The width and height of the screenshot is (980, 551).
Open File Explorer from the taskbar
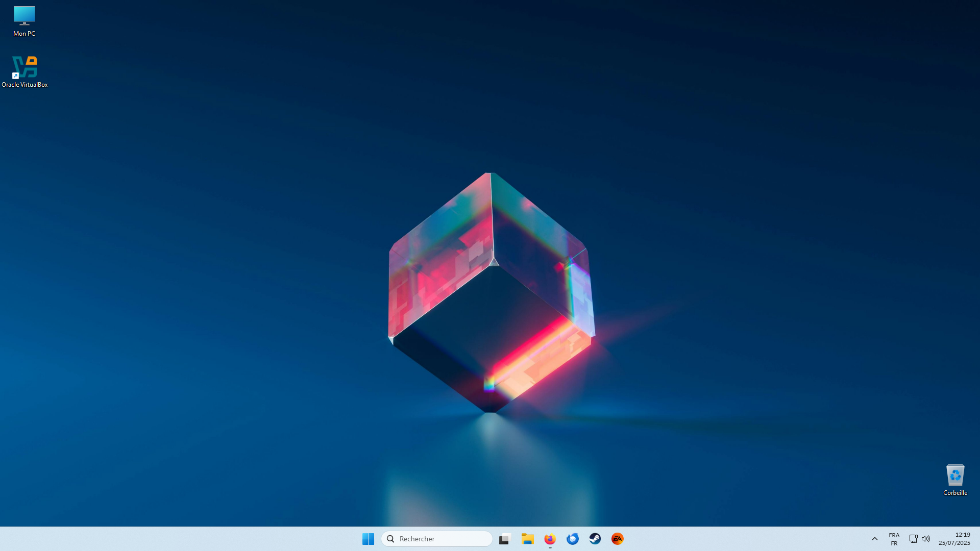(527, 539)
